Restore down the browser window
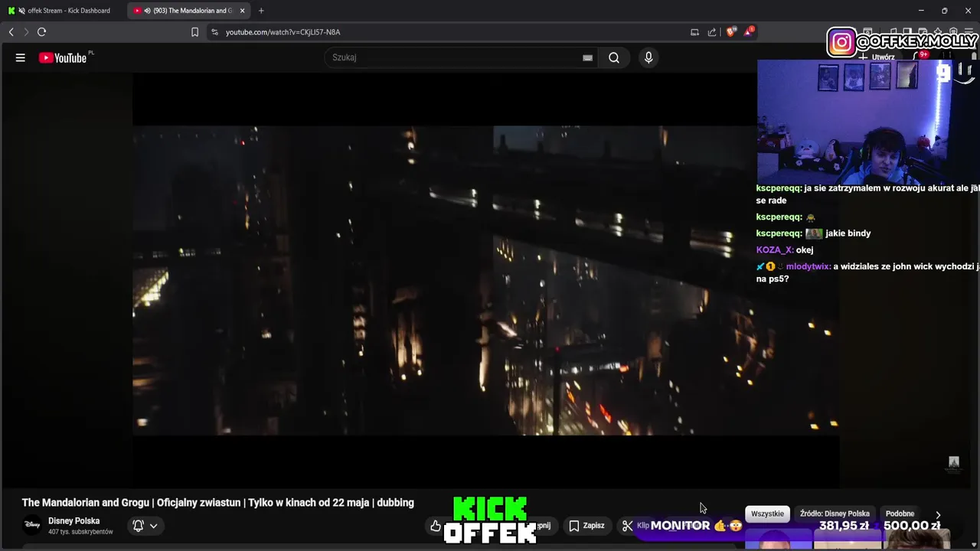This screenshot has width=980, height=551. pyautogui.click(x=944, y=11)
